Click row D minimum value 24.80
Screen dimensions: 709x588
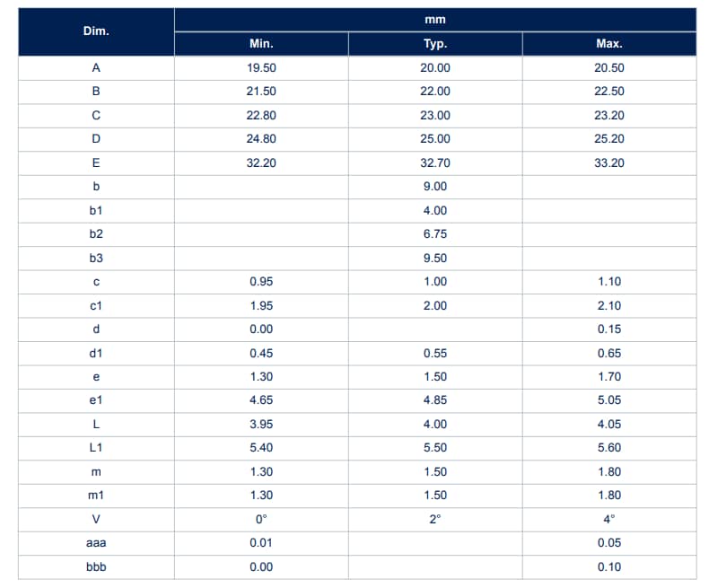261,139
